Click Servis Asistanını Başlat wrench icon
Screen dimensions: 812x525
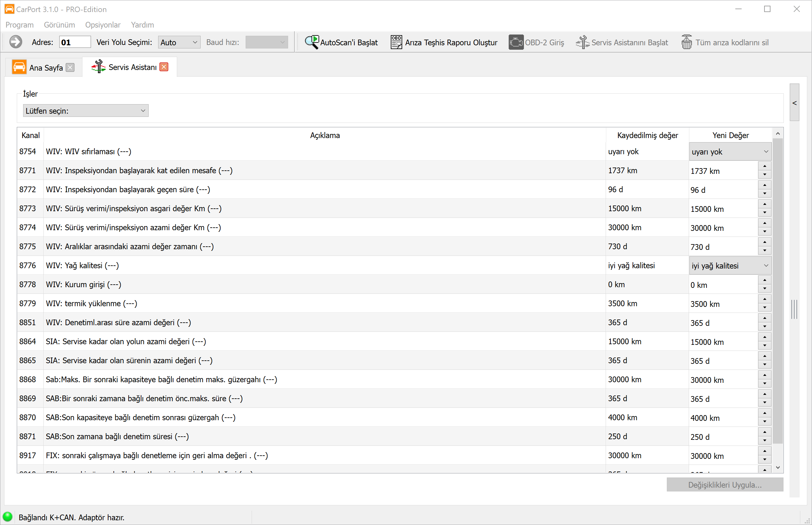click(583, 42)
